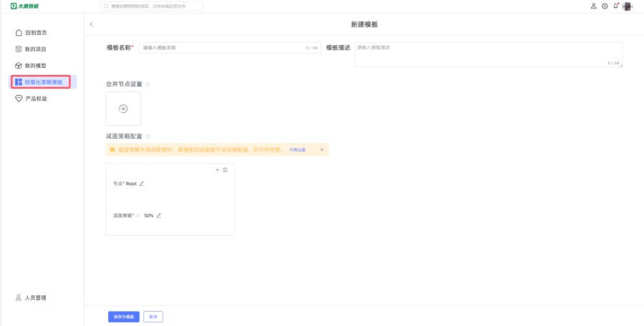Click the 保存为模板 button
Viewport: 644px width, 326px height.
tap(124, 317)
